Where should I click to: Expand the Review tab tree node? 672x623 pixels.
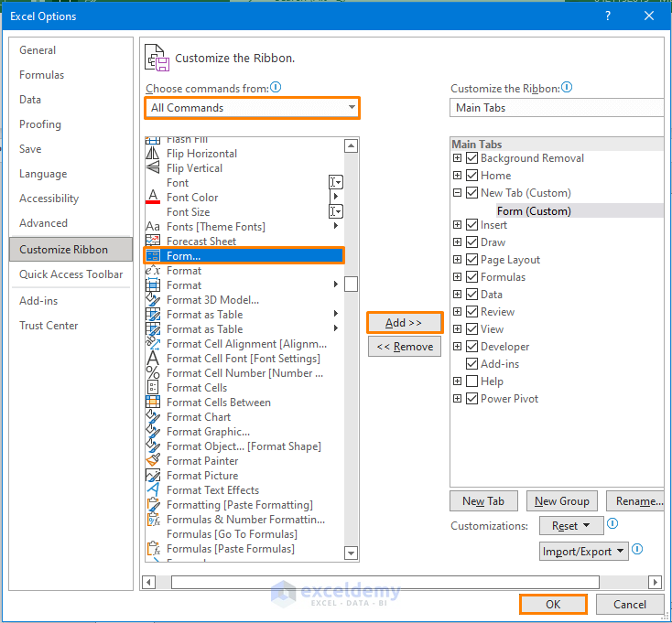tap(457, 311)
